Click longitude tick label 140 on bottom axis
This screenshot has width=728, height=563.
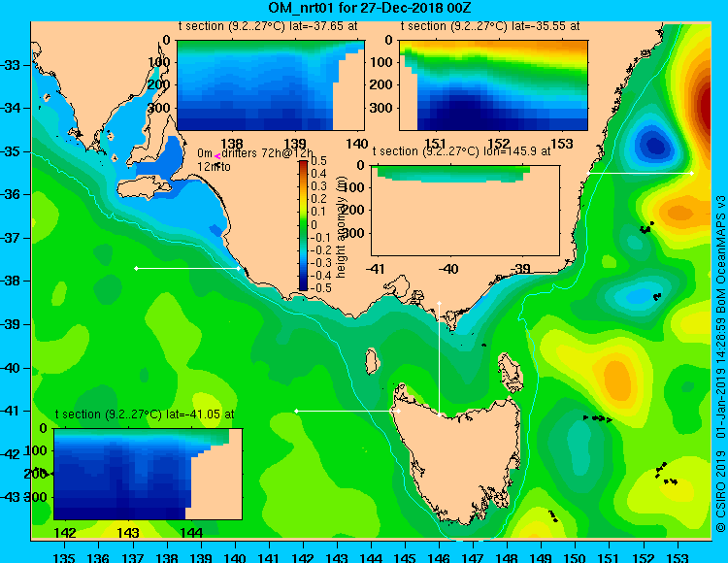235,557
